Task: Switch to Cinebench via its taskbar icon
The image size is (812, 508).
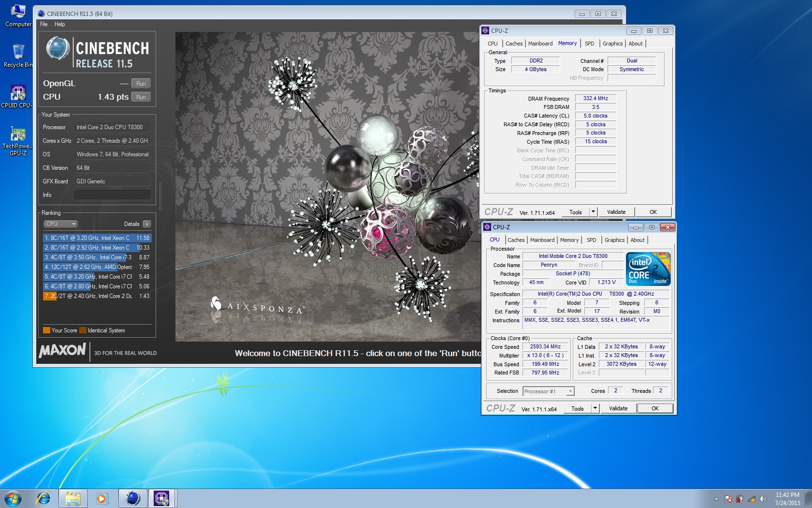Action: 132,498
